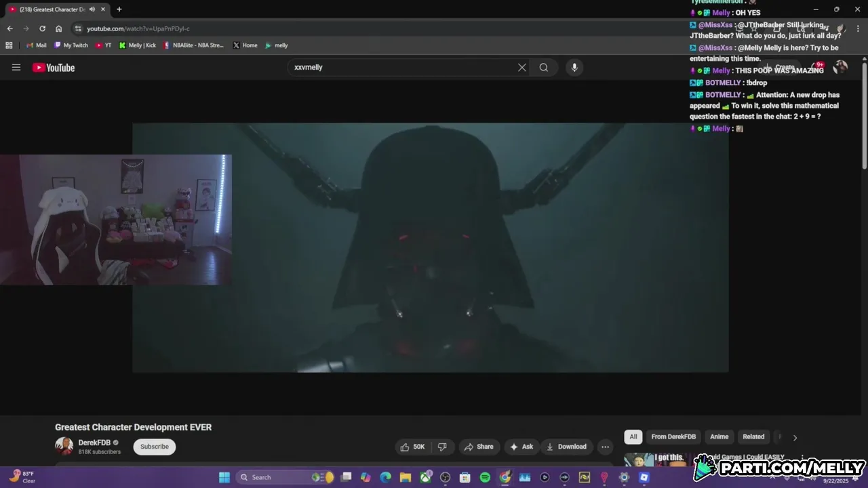This screenshot has width=868, height=488.
Task: Open Copilot from taskbar
Action: 366,477
